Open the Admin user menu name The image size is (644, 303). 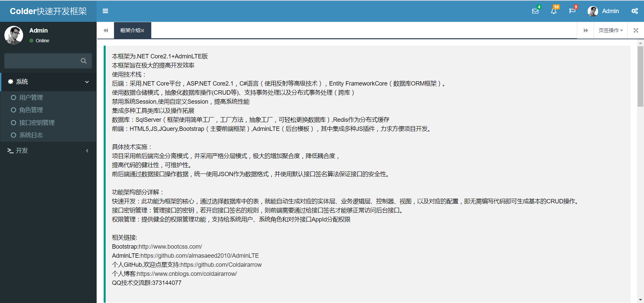pos(610,11)
